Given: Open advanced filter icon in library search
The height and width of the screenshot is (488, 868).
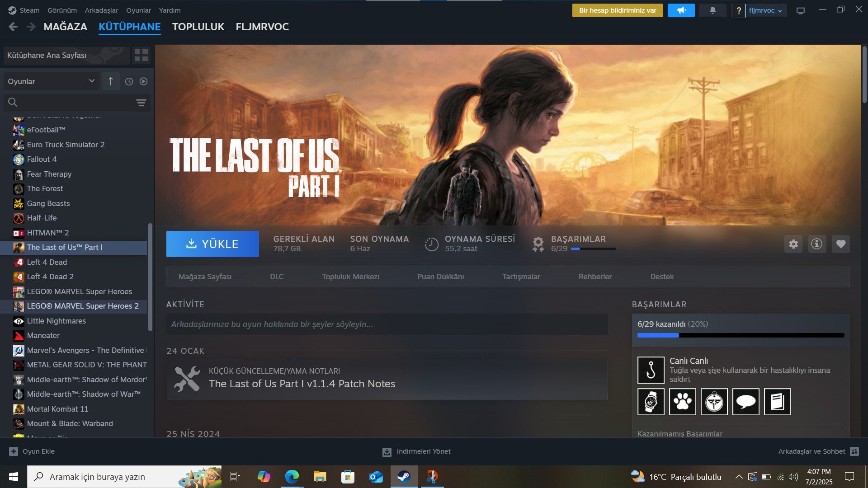Looking at the screenshot, I should (x=141, y=103).
